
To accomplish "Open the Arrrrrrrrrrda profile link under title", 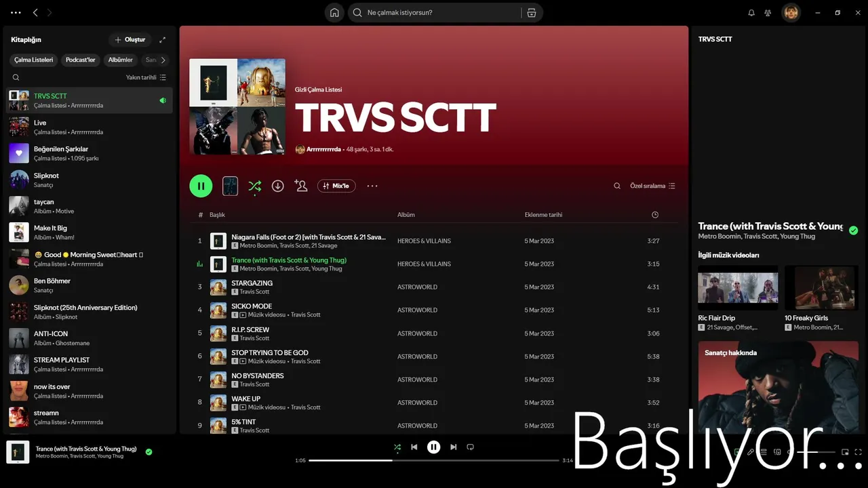I will click(323, 149).
